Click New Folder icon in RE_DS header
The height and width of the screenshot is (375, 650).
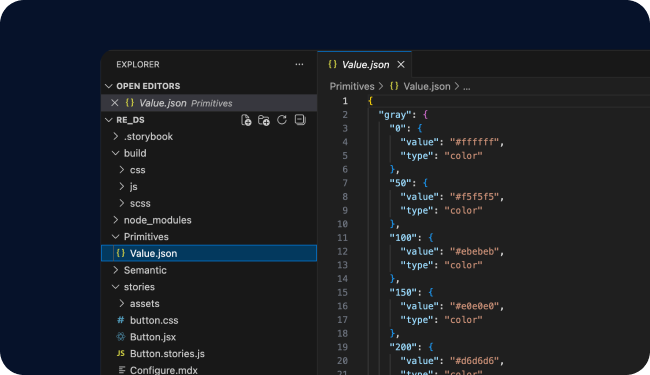point(264,120)
